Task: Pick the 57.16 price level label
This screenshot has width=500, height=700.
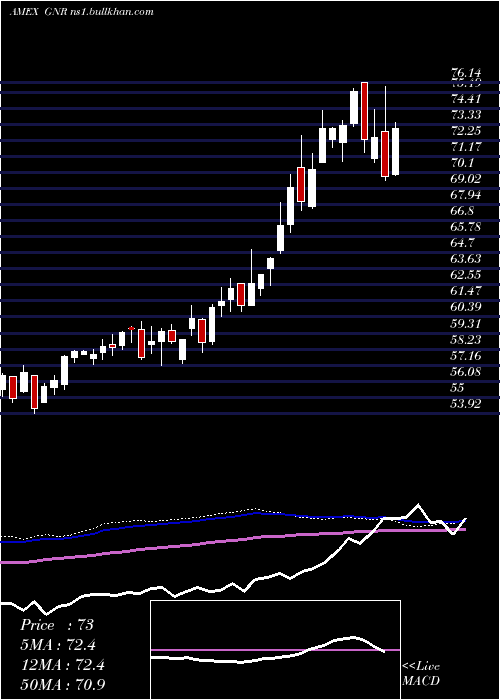Action: click(x=466, y=356)
